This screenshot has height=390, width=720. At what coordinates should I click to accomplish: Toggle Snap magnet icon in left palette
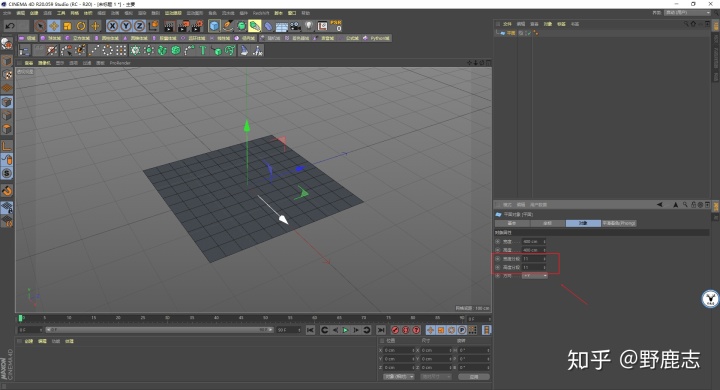[6, 191]
